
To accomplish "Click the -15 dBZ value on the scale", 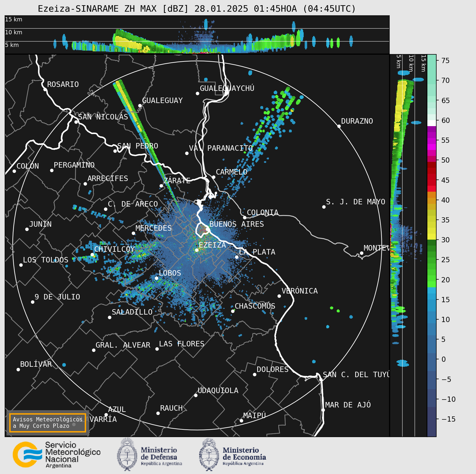I will pos(448,419).
